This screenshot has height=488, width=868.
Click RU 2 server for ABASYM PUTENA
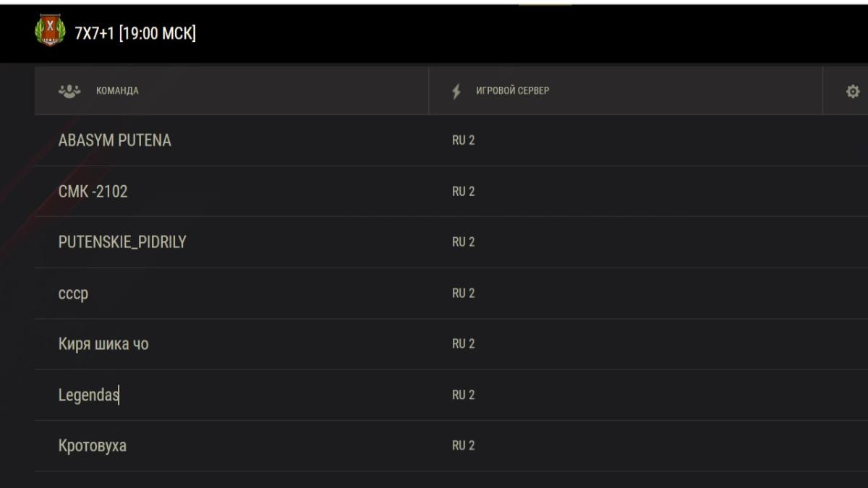click(x=464, y=140)
